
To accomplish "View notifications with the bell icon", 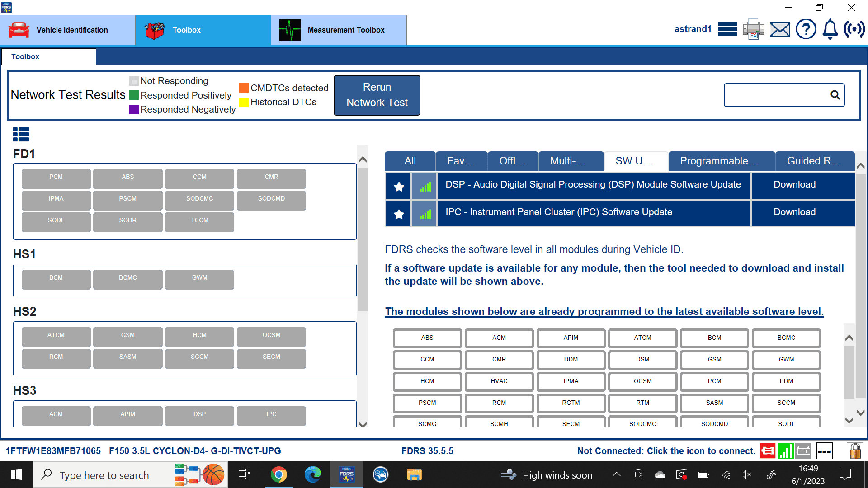I will point(830,29).
